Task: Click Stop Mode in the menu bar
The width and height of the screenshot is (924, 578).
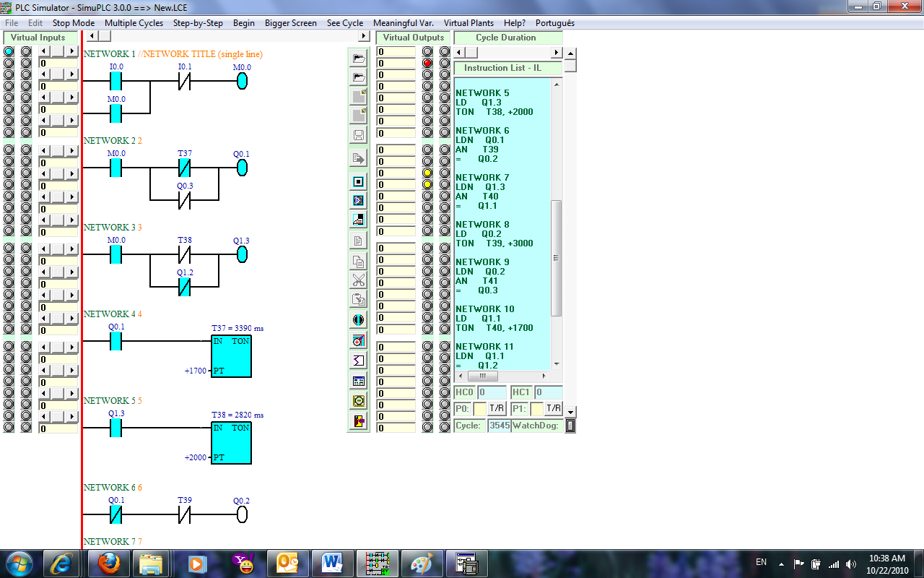Action: tap(73, 23)
